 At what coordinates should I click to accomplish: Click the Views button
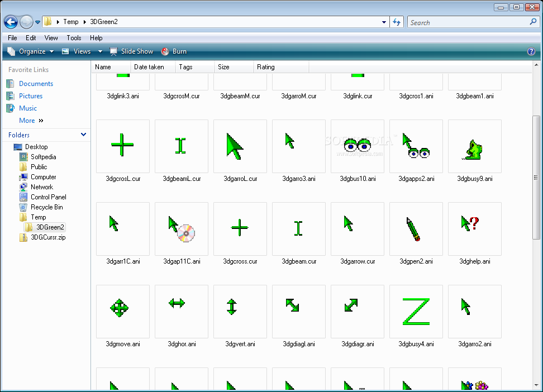(76, 51)
